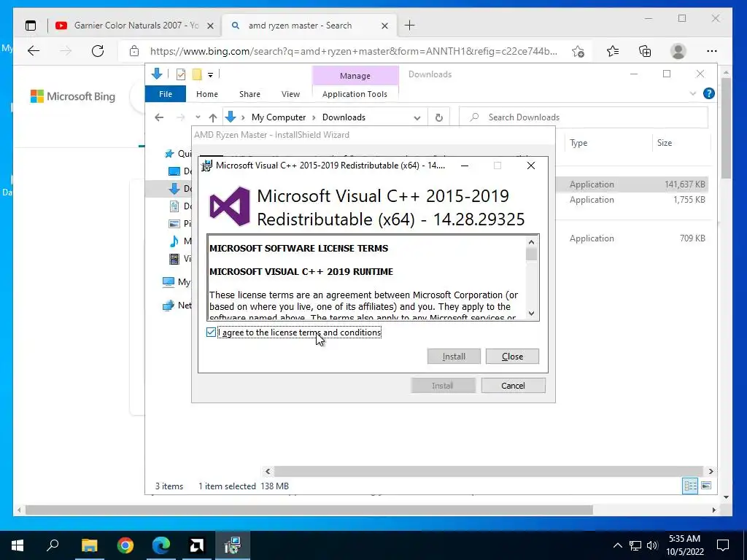Select the 141,637 KB application file row
This screenshot has height=560, width=747.
[x=632, y=184]
